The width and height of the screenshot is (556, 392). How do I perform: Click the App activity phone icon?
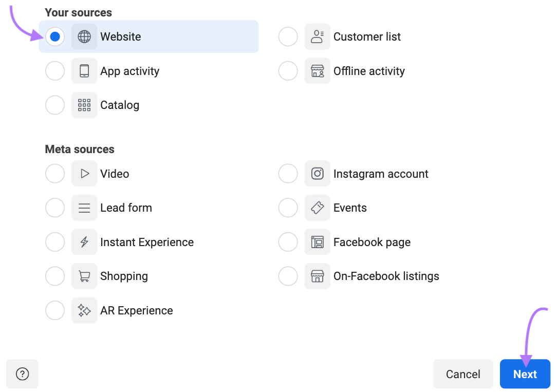tap(84, 71)
